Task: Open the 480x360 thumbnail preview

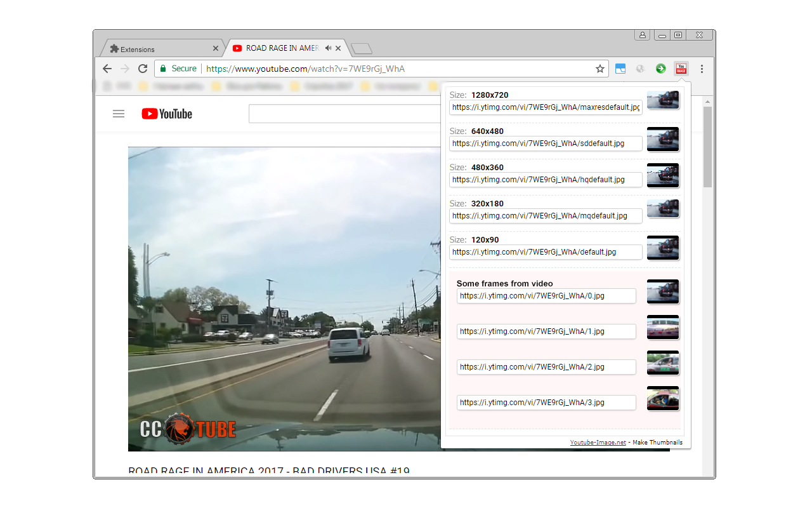Action: (663, 175)
